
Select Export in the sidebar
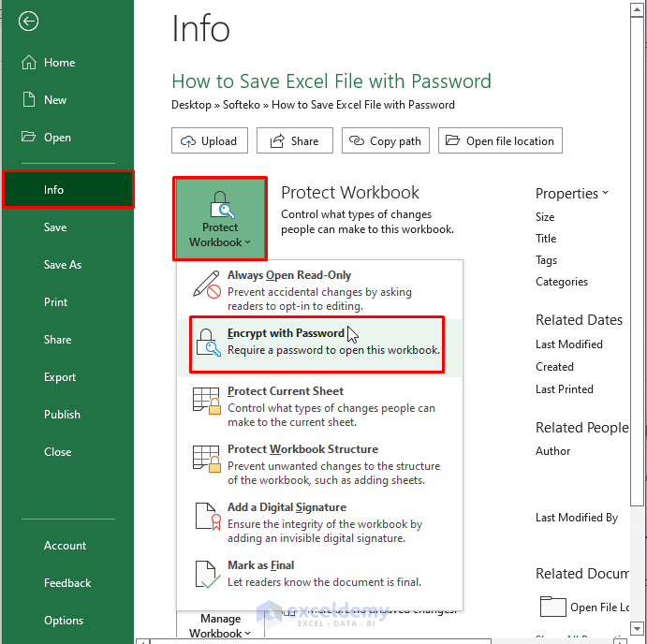[67, 376]
